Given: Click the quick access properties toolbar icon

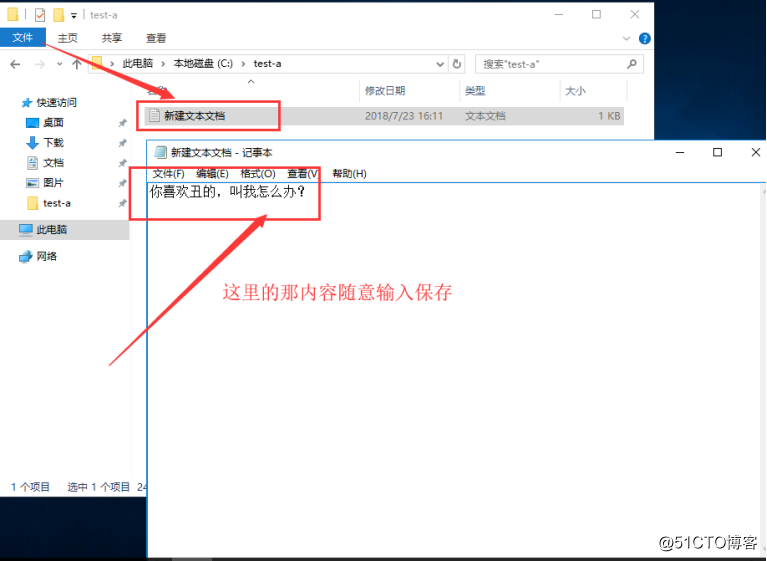Looking at the screenshot, I should click(40, 15).
